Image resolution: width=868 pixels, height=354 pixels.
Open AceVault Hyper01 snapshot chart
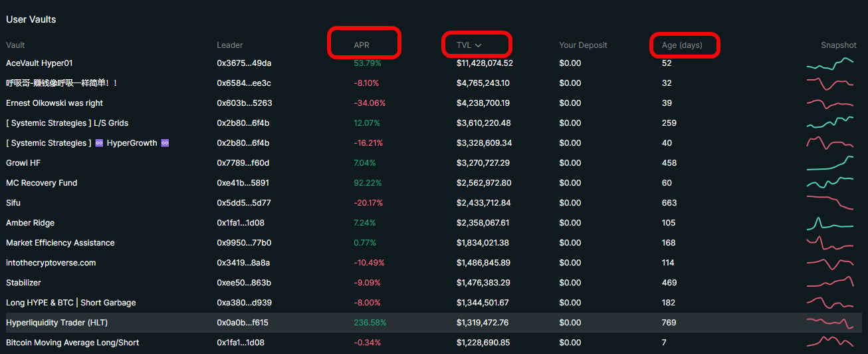point(830,64)
